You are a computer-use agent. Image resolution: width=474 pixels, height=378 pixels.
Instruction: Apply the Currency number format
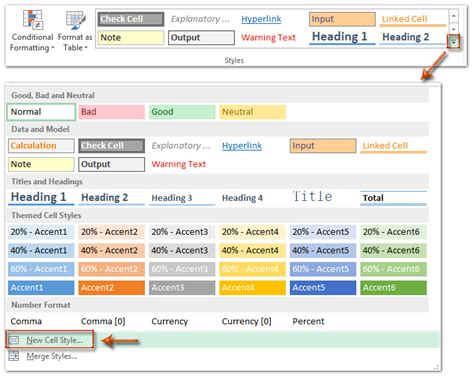click(182, 322)
